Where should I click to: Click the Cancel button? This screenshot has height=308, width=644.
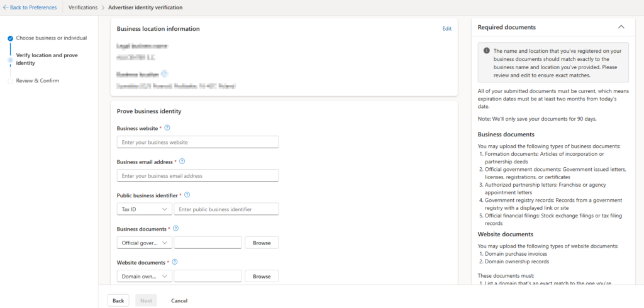tap(179, 300)
